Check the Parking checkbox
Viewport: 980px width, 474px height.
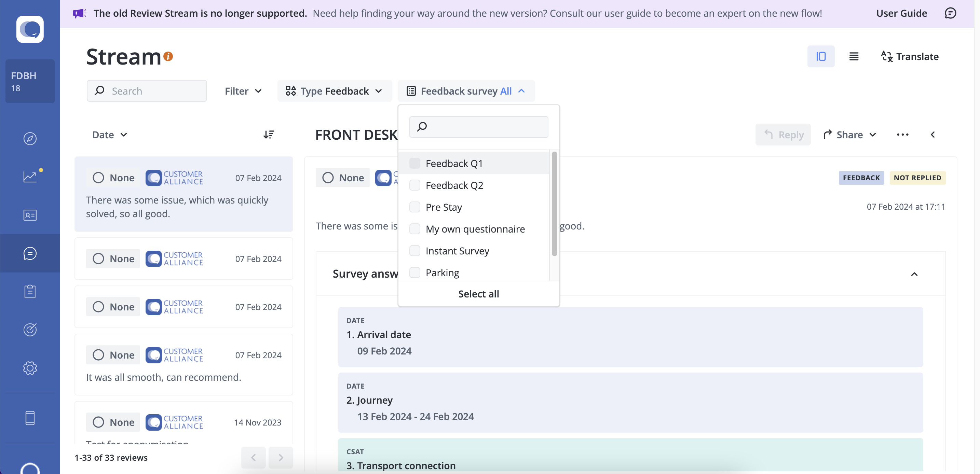click(x=415, y=273)
